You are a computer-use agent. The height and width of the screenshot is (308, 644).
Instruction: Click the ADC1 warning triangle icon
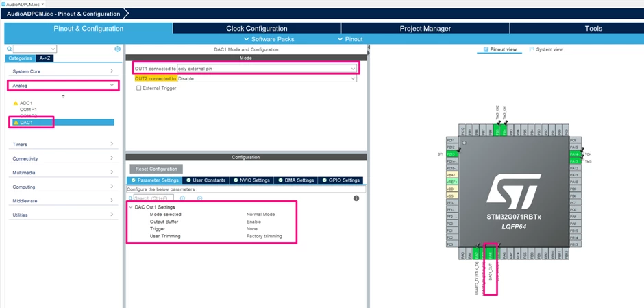coord(16,103)
